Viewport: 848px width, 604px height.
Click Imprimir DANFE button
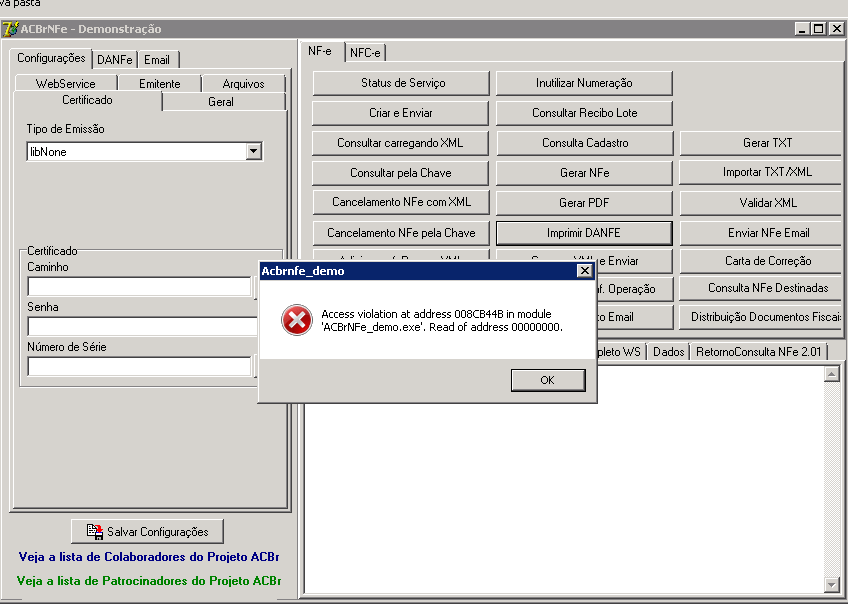pos(584,233)
